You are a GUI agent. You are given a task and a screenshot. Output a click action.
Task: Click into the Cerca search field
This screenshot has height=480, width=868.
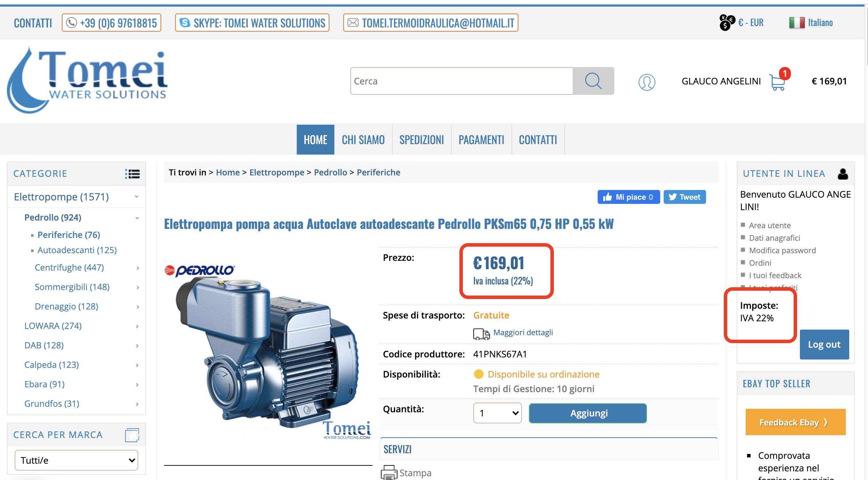[x=461, y=81]
